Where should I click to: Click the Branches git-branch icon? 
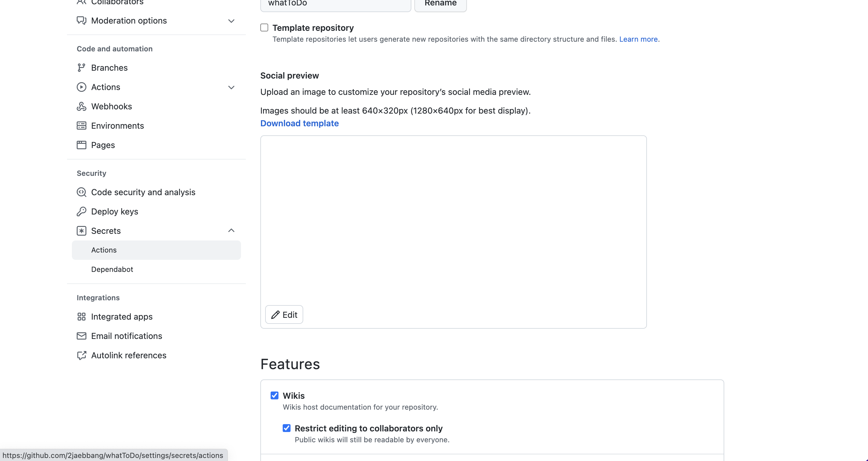tap(81, 68)
